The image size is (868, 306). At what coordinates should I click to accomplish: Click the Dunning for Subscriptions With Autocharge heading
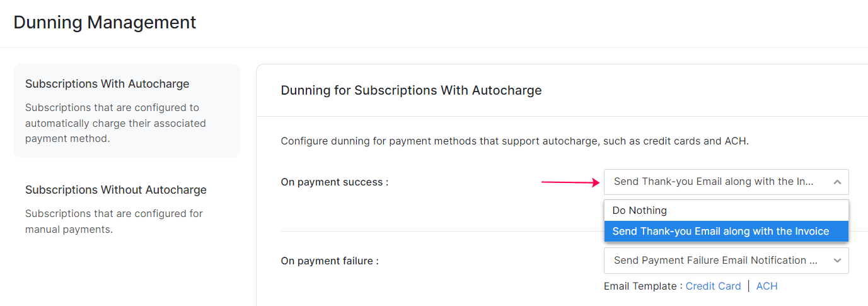(411, 90)
